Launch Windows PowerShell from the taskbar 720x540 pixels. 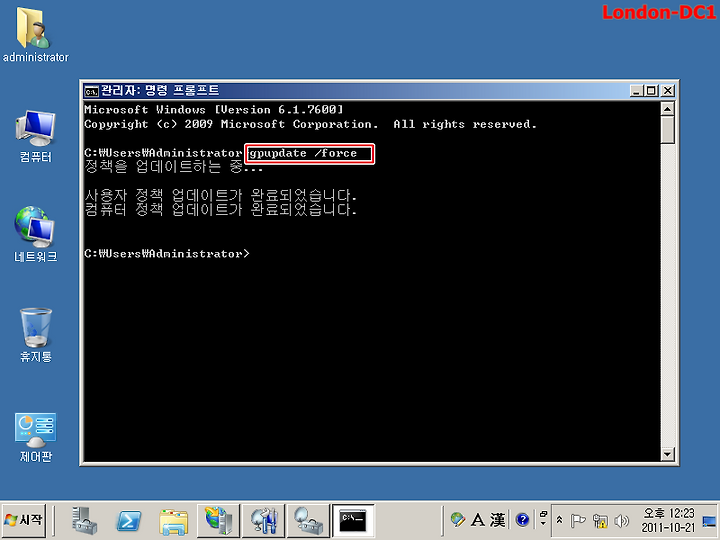[x=129, y=521]
